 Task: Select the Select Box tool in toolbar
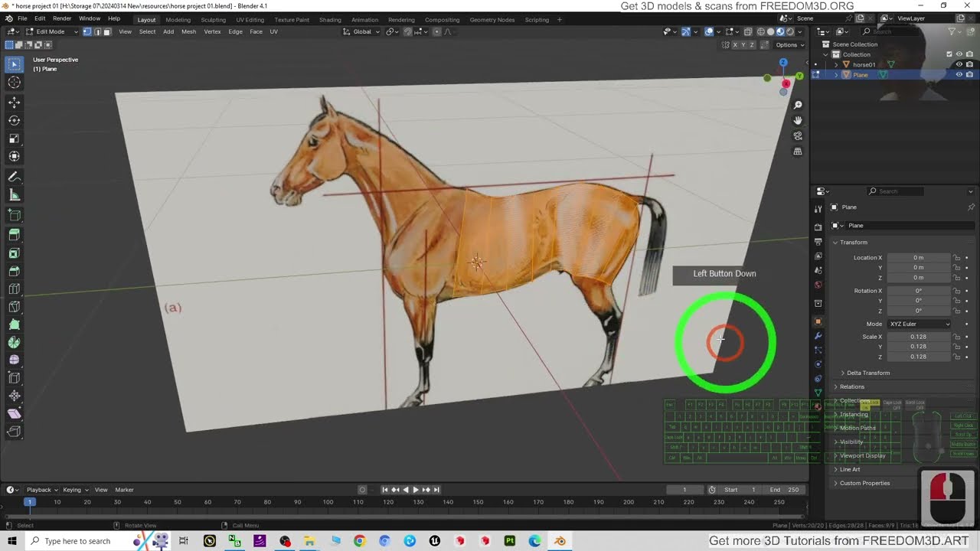tap(15, 64)
